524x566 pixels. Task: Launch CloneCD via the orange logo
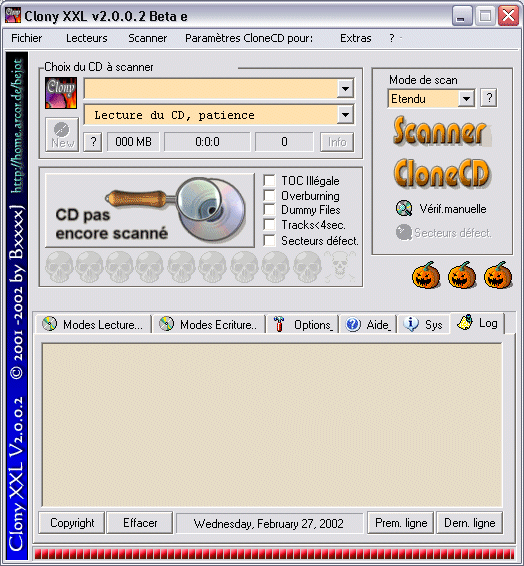441,174
